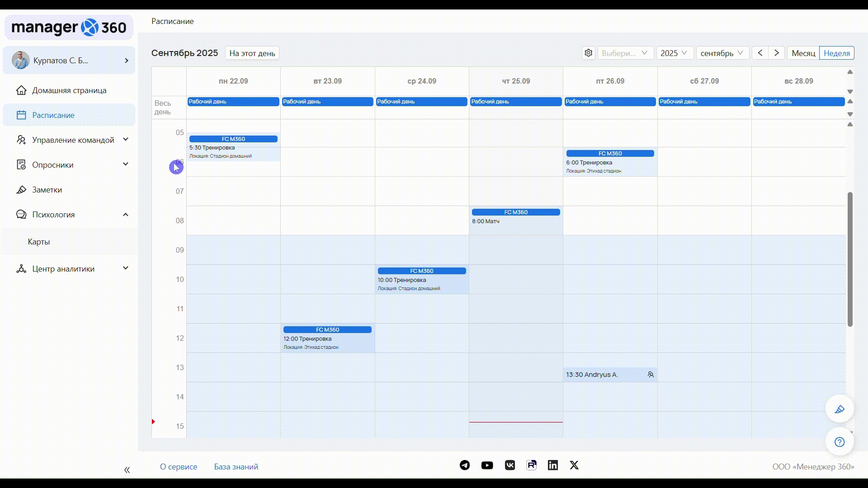Click the X (Twitter) footer icon
The height and width of the screenshot is (488, 868).
coord(574,465)
